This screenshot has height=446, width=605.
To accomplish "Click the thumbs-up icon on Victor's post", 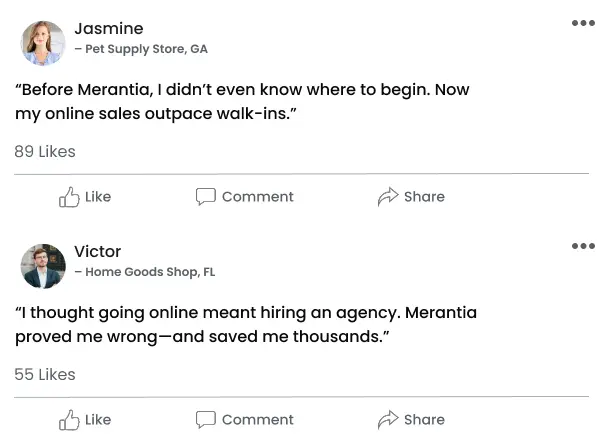I will (69, 420).
